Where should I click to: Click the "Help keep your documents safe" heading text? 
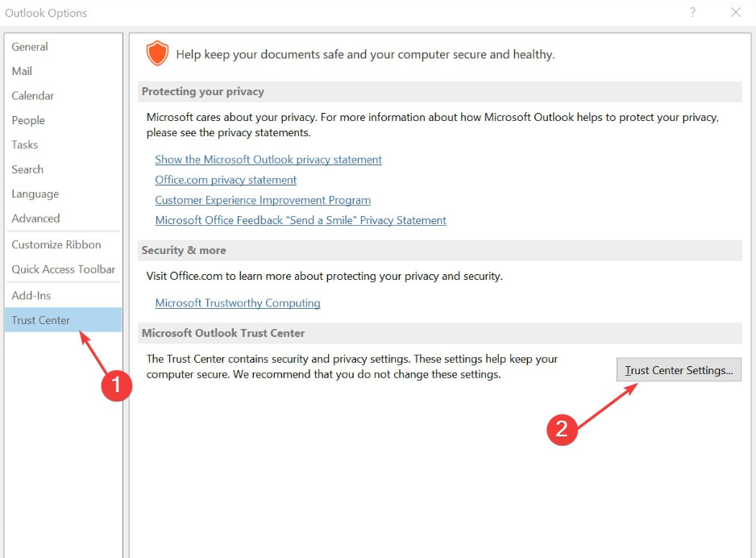point(365,55)
